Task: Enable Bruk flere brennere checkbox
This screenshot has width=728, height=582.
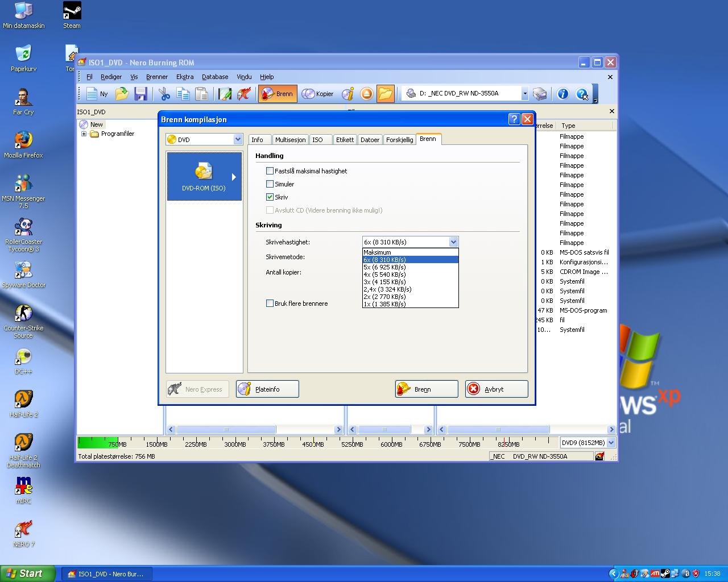Action: point(270,303)
